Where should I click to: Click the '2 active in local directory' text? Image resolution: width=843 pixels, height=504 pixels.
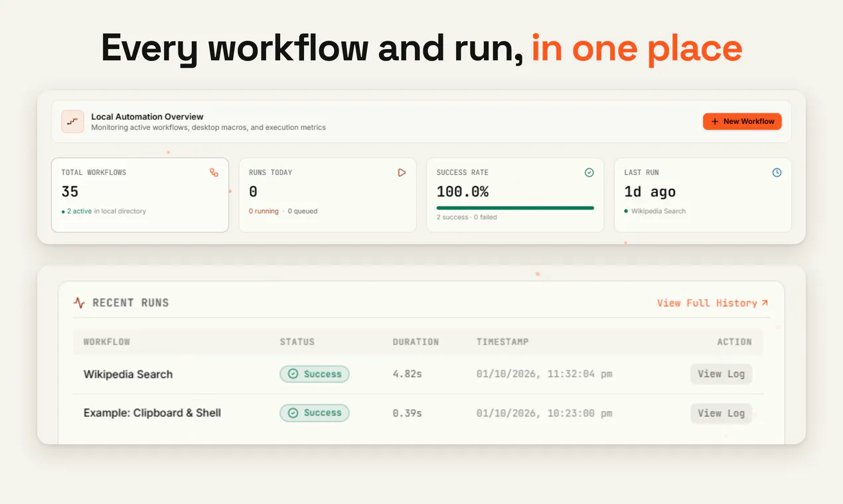pos(104,211)
